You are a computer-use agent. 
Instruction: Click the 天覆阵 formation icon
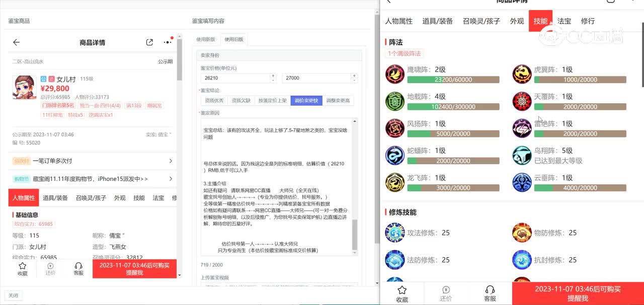coord(522,101)
